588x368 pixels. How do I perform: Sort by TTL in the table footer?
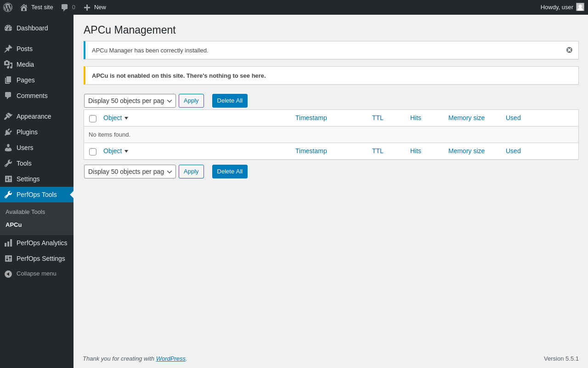378,151
